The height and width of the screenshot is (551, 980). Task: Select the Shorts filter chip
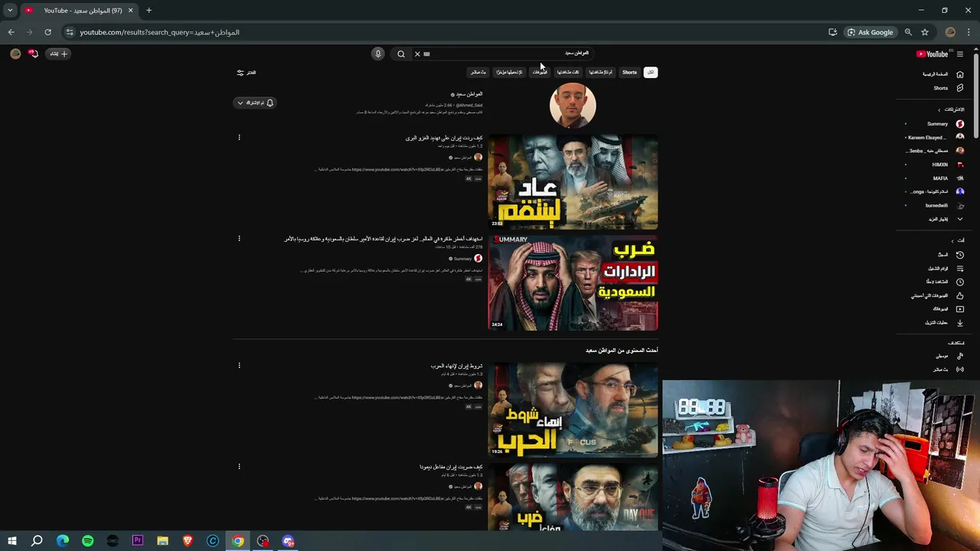[629, 73]
